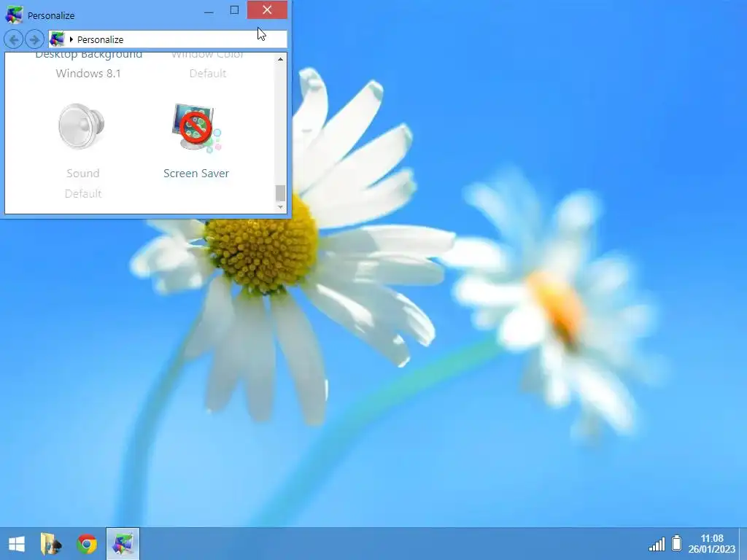
Task: Minimize the Personalize window
Action: coord(209,10)
